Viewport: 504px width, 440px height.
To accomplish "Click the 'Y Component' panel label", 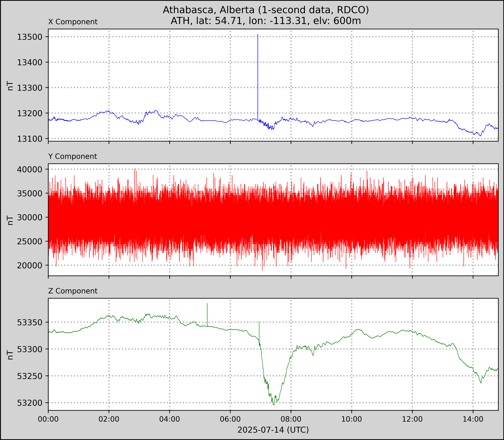I will [x=73, y=156].
